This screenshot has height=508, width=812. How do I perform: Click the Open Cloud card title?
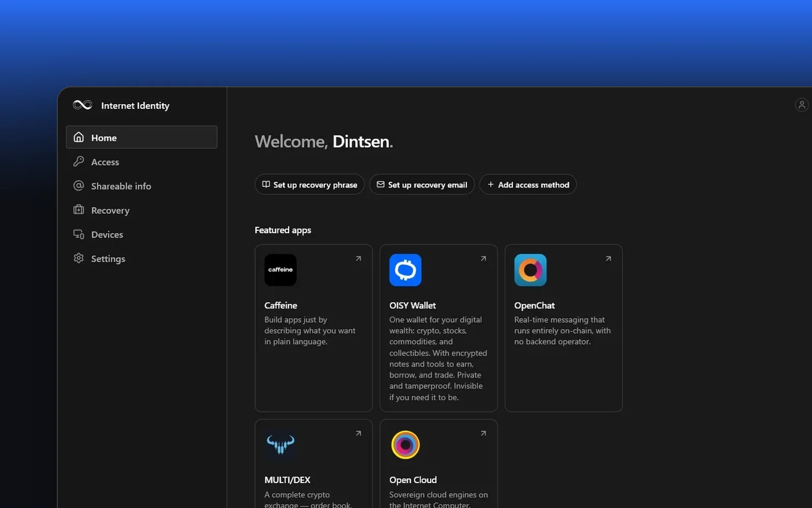pyautogui.click(x=413, y=480)
